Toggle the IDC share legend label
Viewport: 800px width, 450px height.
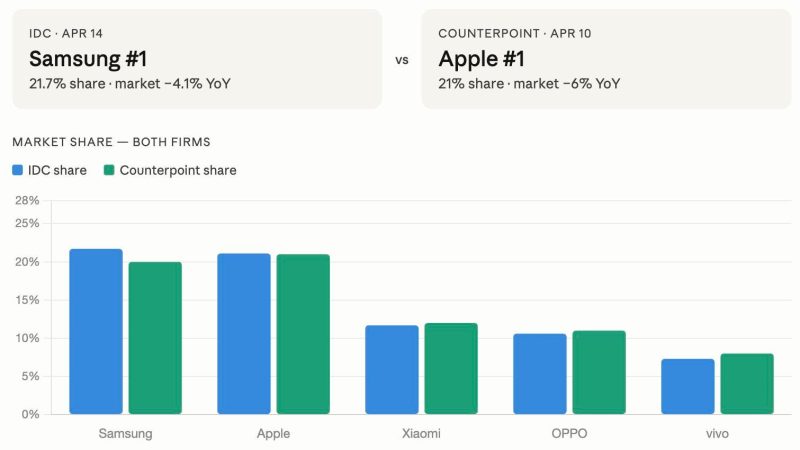click(x=58, y=170)
